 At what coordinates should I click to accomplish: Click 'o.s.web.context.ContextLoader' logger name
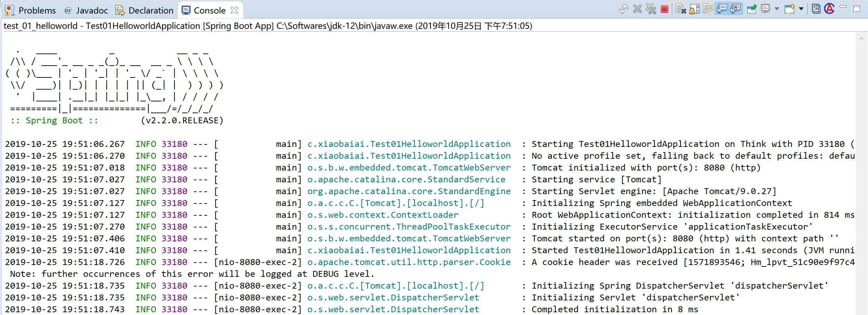pos(383,215)
